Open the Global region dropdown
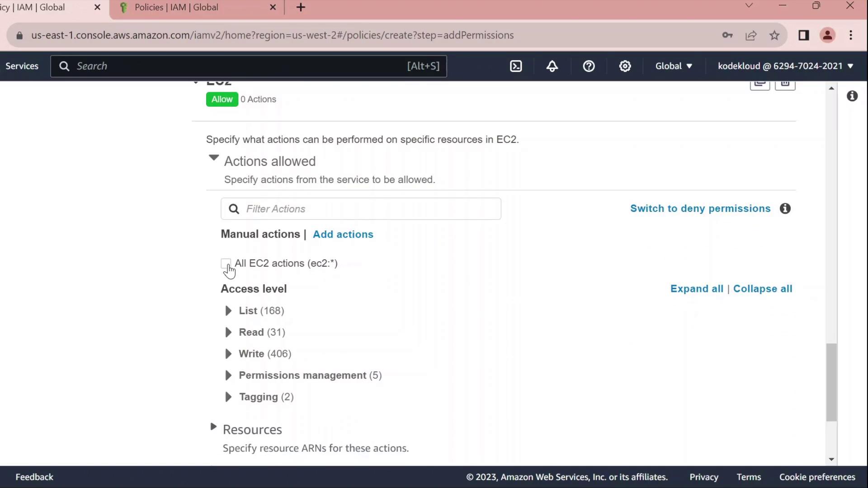868x488 pixels. pyautogui.click(x=674, y=66)
